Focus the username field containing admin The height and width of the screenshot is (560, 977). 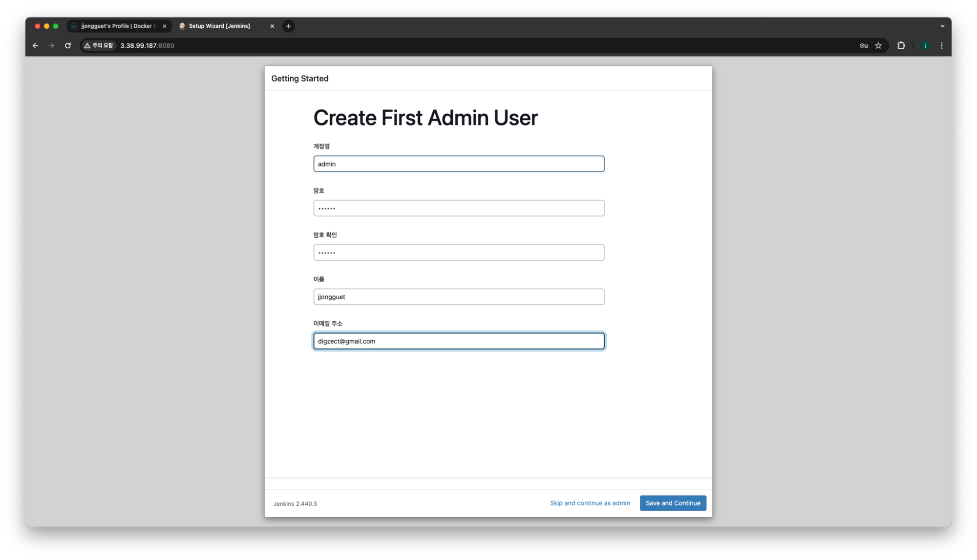[459, 164]
